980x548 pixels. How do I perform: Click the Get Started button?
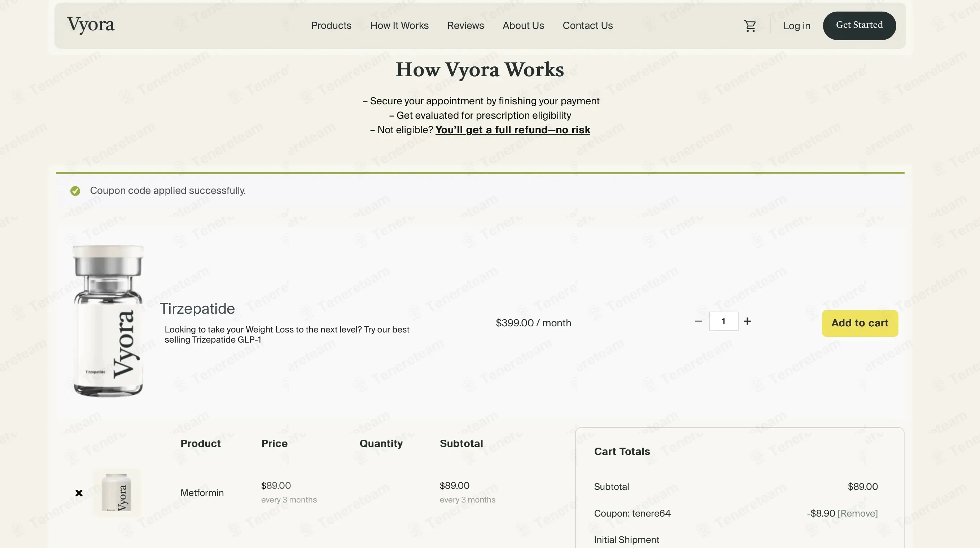[x=859, y=26]
